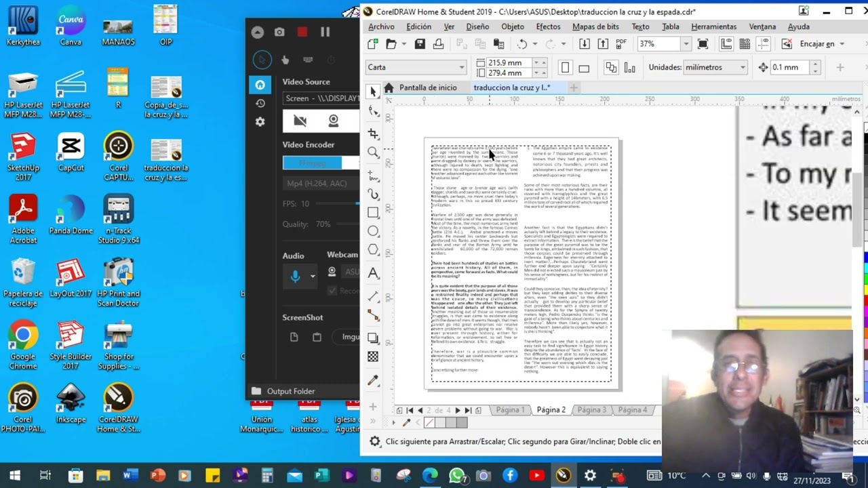Click the Print icon in CorelDRAW toolbar
The width and height of the screenshot is (868, 488).
pyautogui.click(x=438, y=44)
